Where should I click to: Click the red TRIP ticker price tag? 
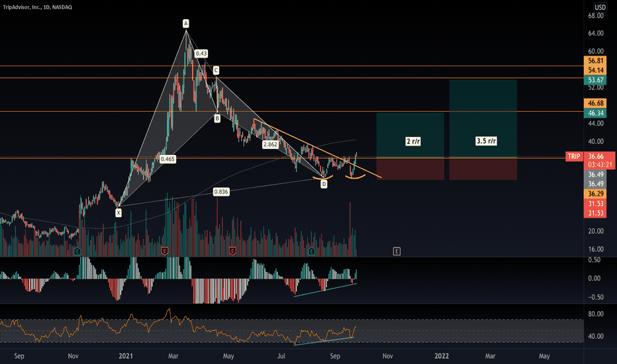(x=574, y=156)
